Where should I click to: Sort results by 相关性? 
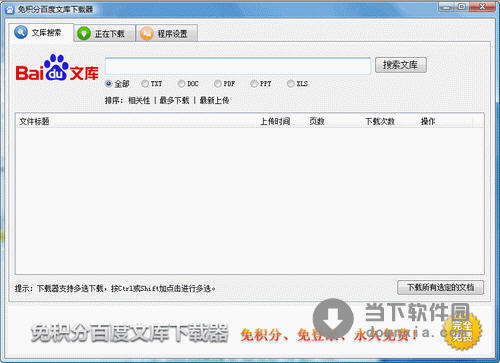[139, 100]
